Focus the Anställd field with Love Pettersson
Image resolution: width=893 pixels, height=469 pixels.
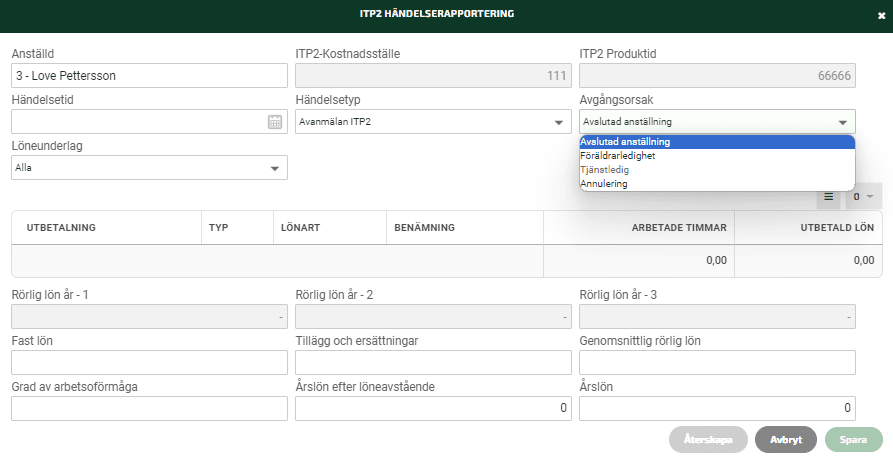149,76
